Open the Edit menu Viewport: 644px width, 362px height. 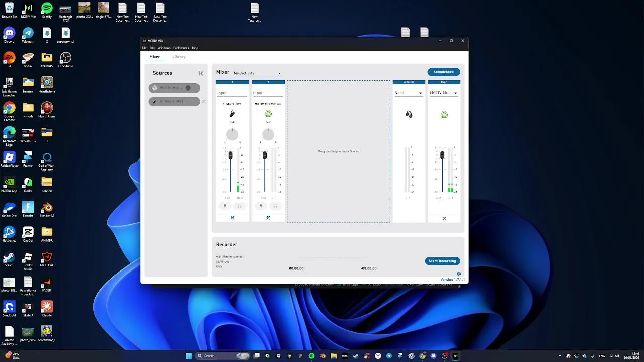point(152,48)
